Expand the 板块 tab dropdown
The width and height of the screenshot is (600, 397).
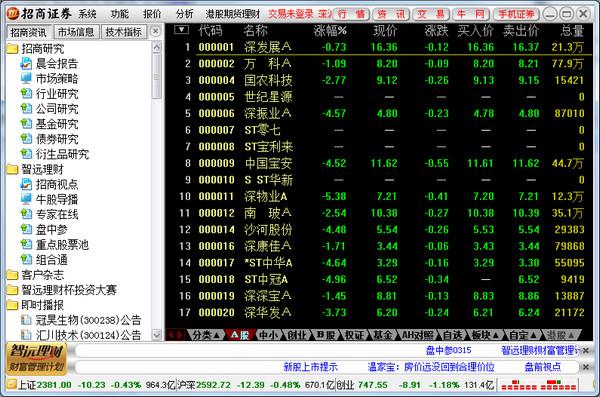[x=496, y=336]
